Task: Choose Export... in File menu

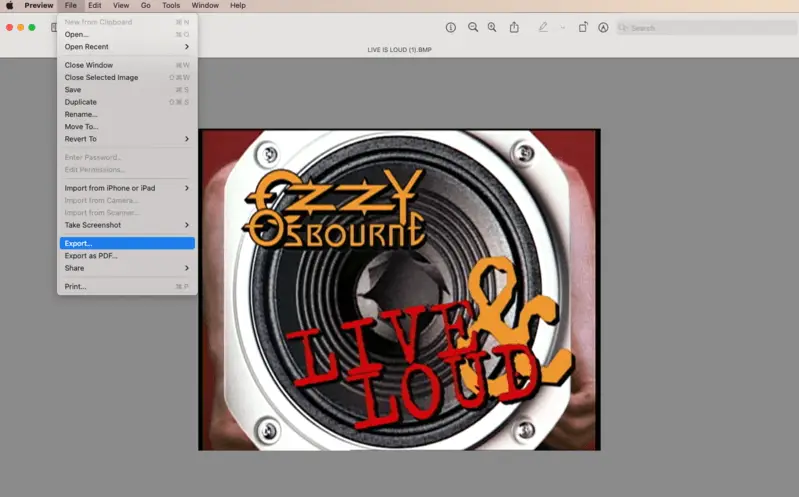Action: (127, 243)
